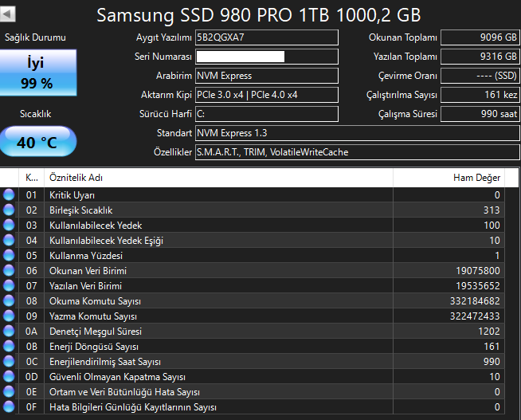Click status orb for Kullanılabilecek Yedek Eşiği row
521x420 pixels.
[9, 240]
